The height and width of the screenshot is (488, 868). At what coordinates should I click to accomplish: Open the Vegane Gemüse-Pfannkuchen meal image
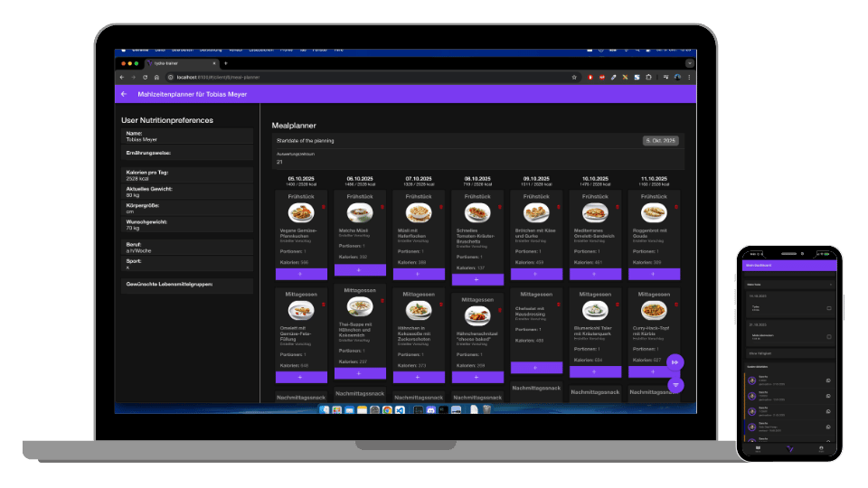tap(301, 213)
